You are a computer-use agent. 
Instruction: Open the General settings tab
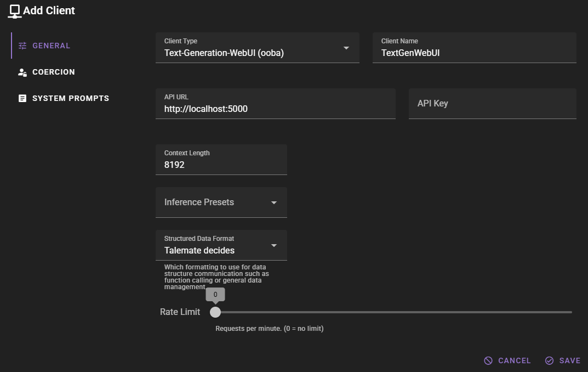point(44,46)
